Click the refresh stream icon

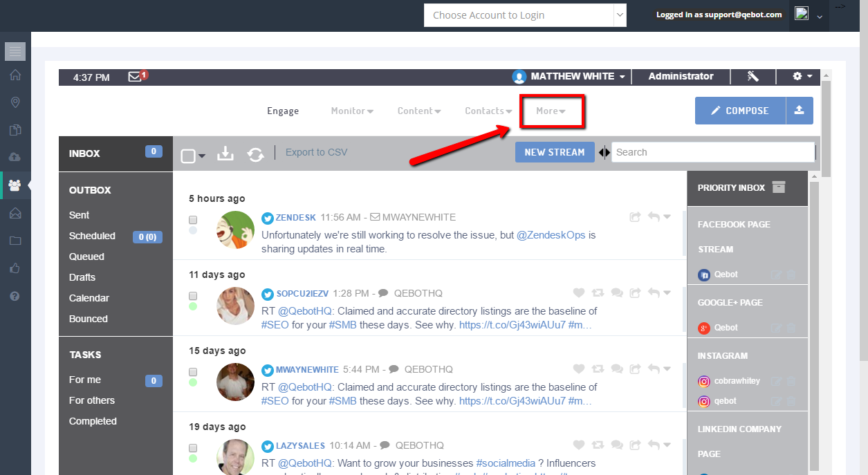point(256,154)
